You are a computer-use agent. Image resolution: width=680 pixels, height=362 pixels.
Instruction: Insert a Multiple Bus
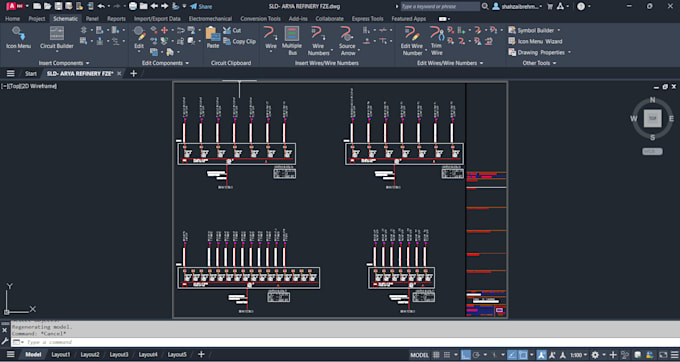[292, 40]
